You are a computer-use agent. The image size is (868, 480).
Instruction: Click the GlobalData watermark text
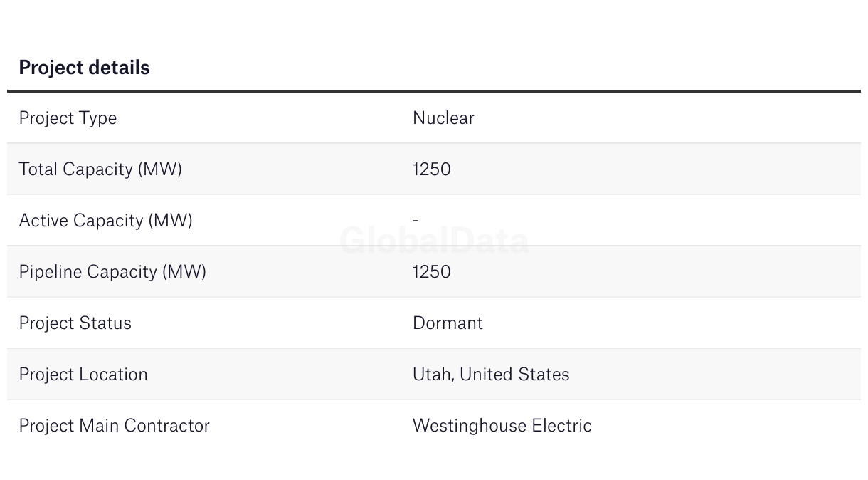434,241
